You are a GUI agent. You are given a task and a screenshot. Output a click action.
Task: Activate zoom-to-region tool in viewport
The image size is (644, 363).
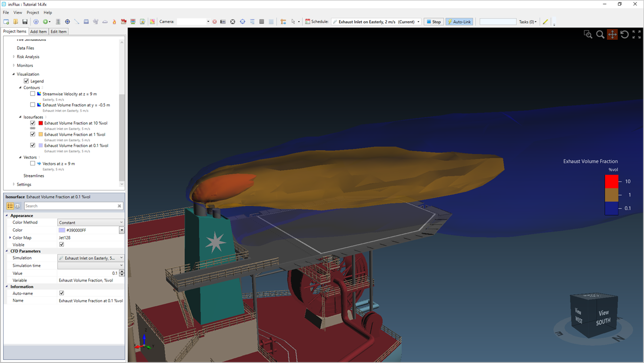pos(588,34)
